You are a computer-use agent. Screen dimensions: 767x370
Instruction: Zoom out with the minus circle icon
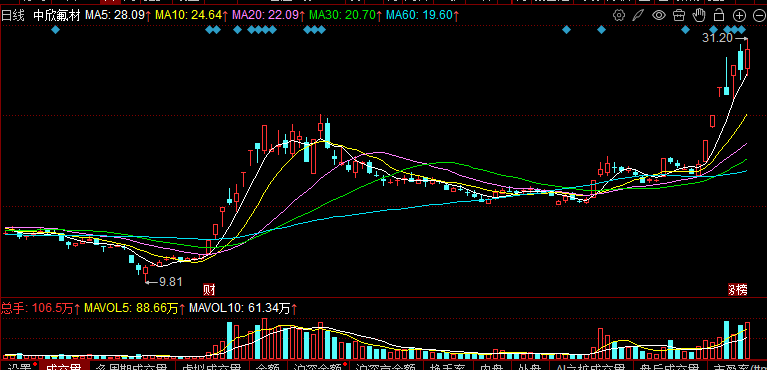point(759,15)
